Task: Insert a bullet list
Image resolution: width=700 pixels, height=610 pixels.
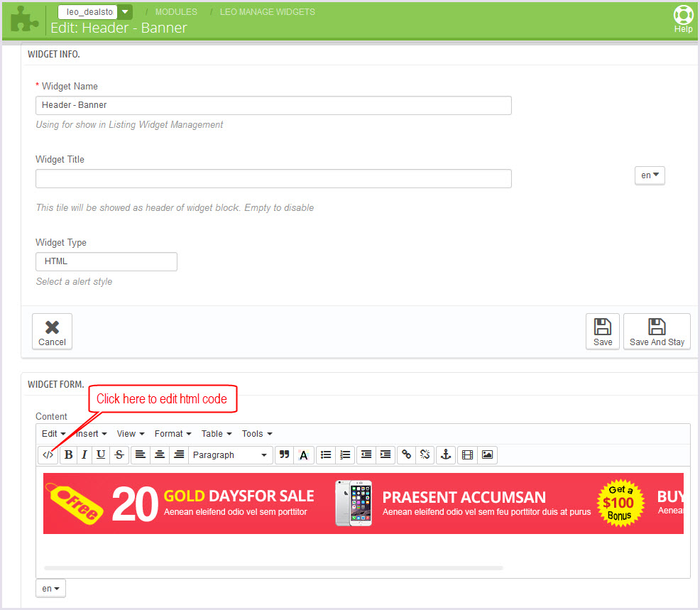Action: tap(326, 455)
